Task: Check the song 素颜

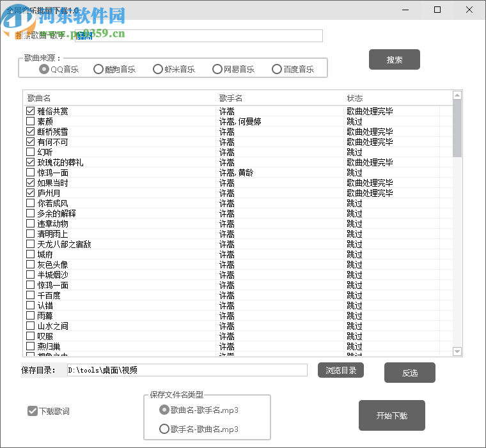Action: click(31, 121)
